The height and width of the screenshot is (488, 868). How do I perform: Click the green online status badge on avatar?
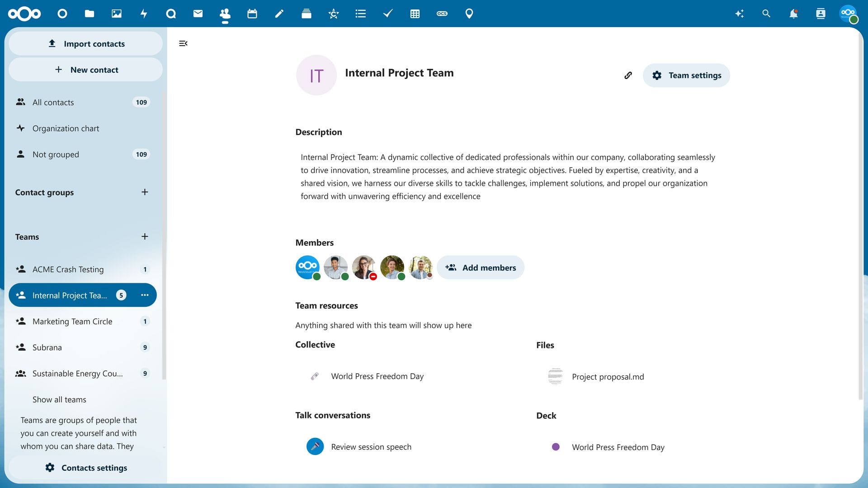coord(317,276)
